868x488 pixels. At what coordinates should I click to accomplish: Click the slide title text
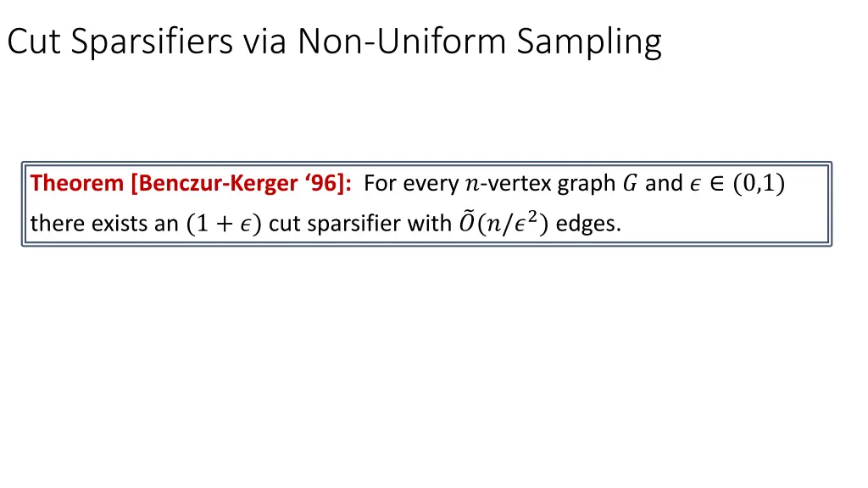coord(334,42)
